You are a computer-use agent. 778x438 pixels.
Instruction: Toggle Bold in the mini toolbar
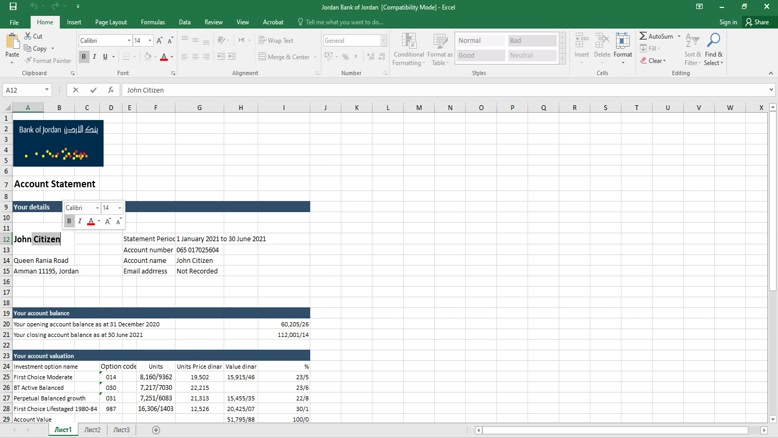pyautogui.click(x=69, y=221)
